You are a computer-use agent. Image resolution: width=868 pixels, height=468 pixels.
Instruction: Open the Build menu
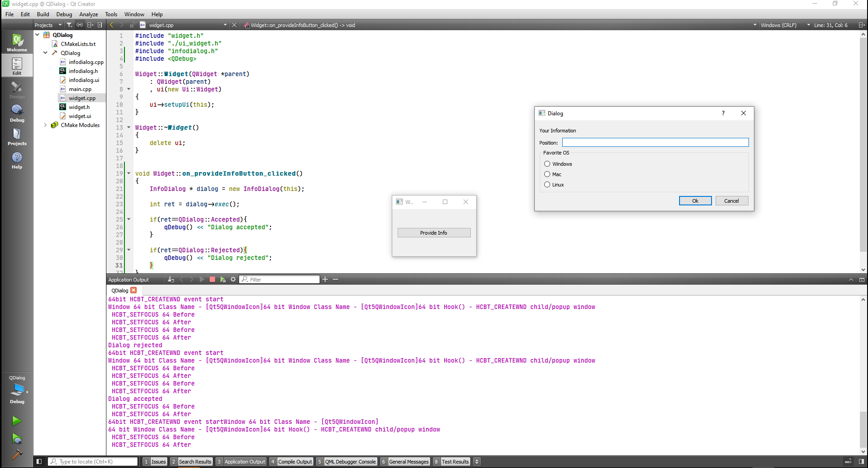pyautogui.click(x=43, y=14)
